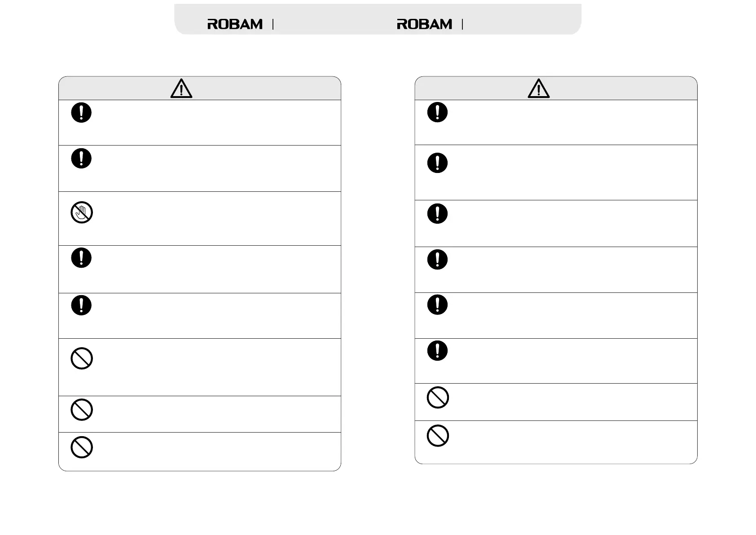Click bottom prohibition circle in left panel
The height and width of the screenshot is (535, 756).
coord(82,447)
